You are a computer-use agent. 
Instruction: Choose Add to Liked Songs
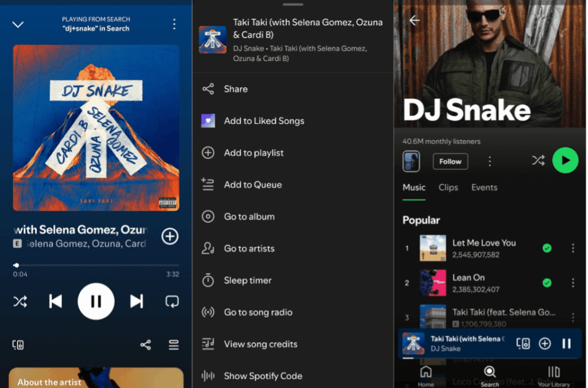click(x=293, y=121)
